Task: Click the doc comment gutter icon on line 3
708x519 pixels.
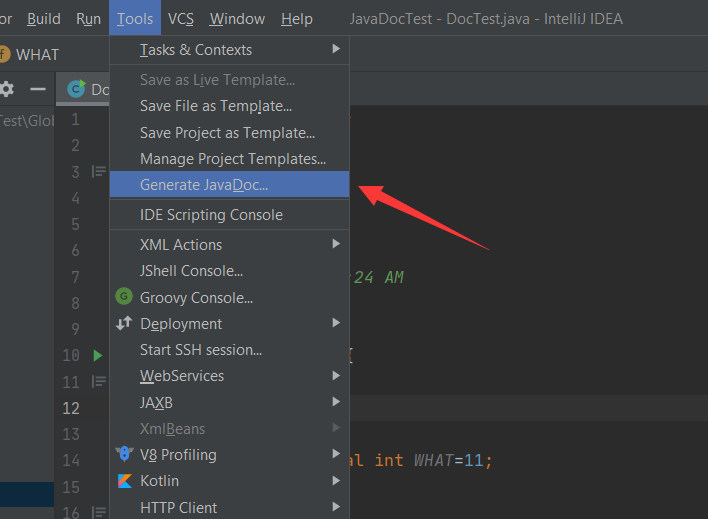Action: point(98,171)
